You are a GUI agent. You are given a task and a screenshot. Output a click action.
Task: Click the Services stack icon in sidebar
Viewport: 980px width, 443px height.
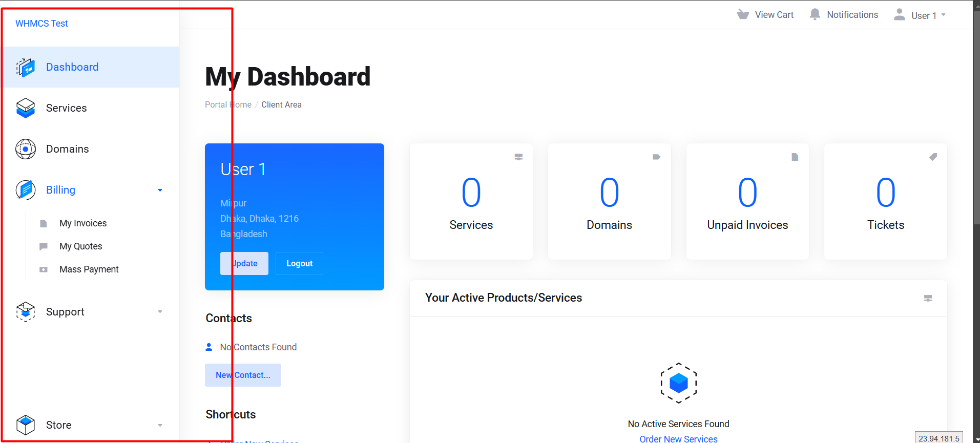26,108
